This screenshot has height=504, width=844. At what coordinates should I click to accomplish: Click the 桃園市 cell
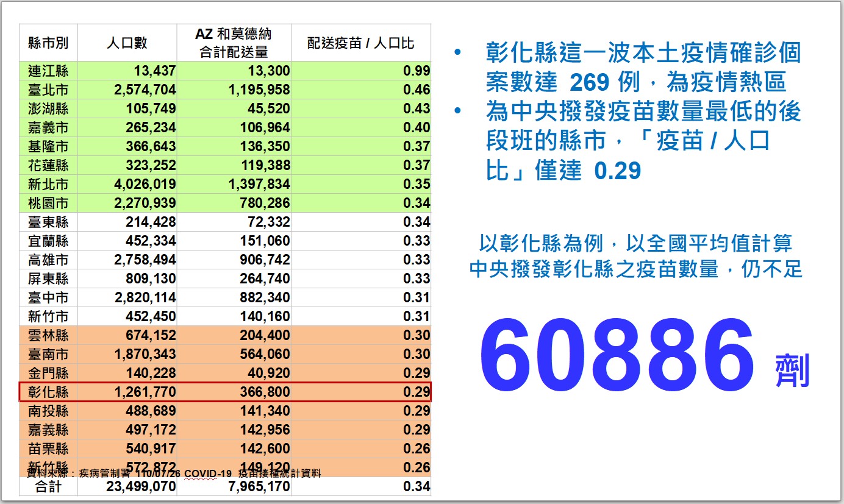[x=48, y=203]
